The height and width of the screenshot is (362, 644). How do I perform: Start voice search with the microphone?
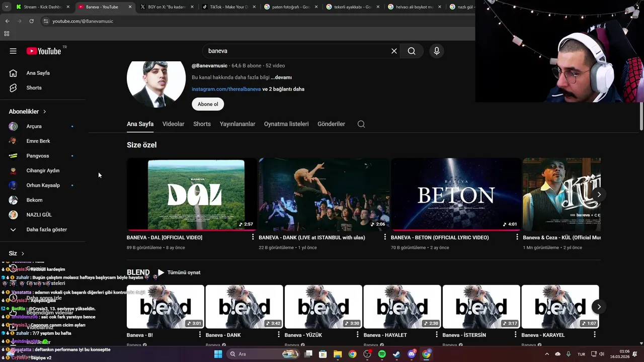(x=436, y=51)
